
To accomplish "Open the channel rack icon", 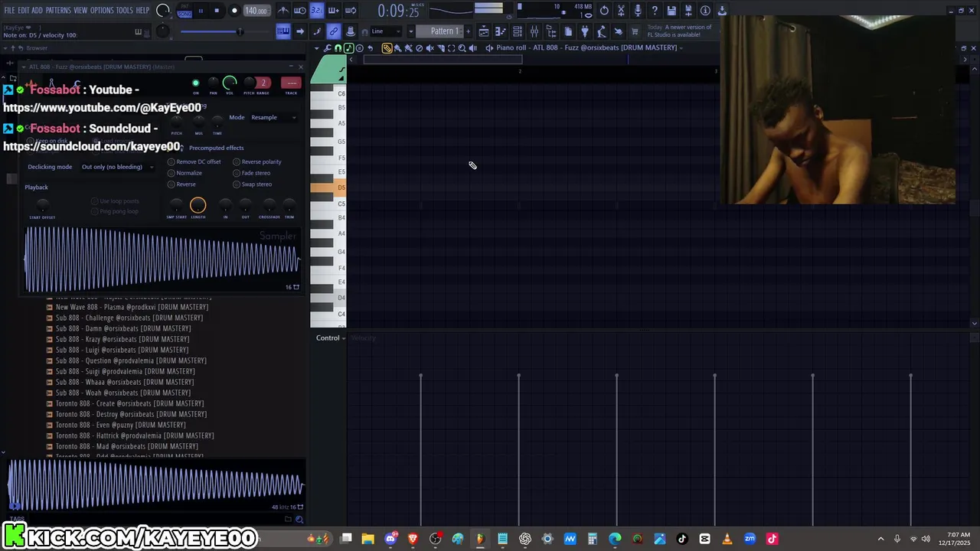I will tap(518, 31).
